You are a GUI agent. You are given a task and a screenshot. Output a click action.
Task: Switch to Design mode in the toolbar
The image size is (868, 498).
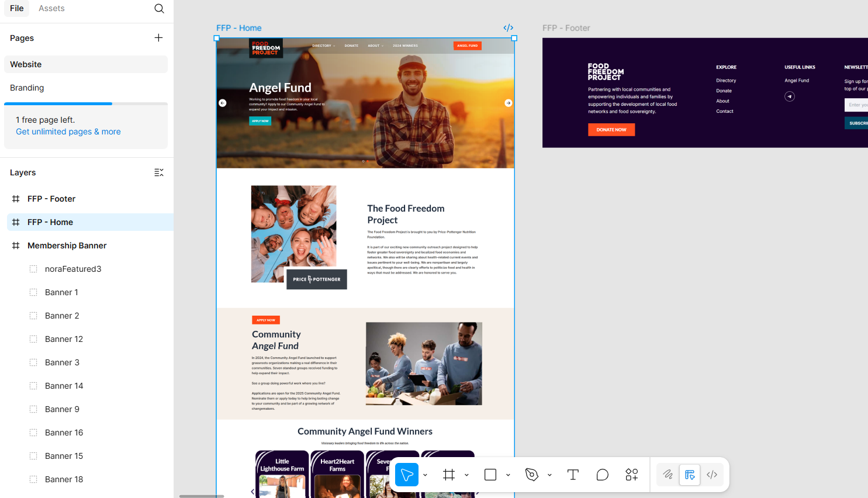(690, 475)
